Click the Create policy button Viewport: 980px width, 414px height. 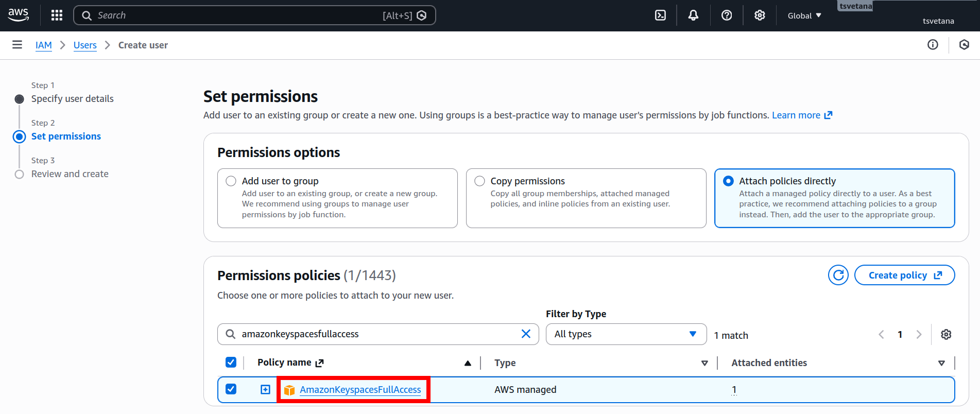[904, 275]
